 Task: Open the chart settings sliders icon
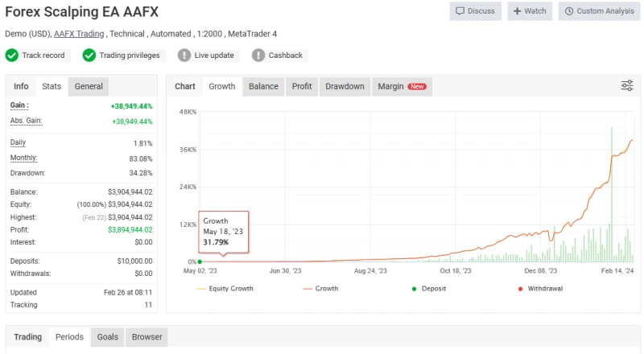(x=627, y=86)
